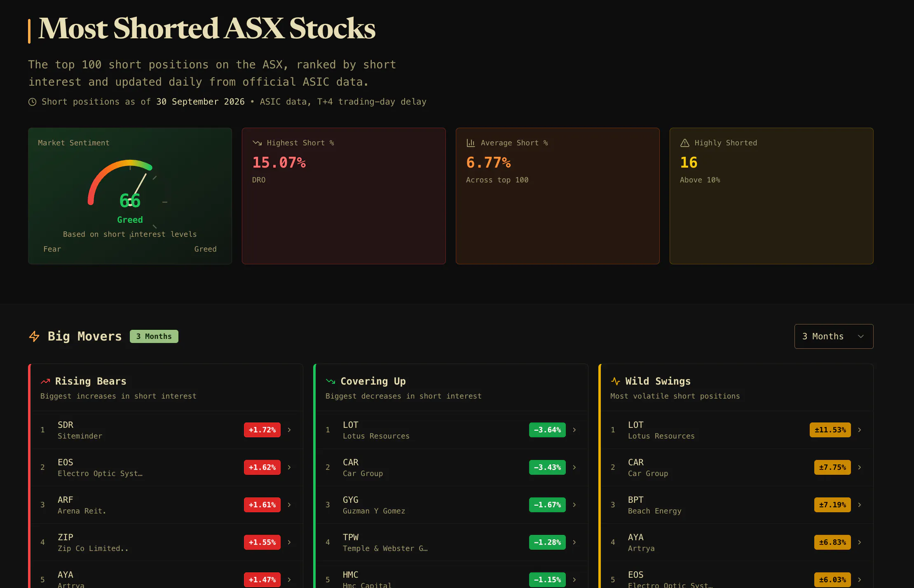Click the +1.72% badge for SDR

click(262, 430)
